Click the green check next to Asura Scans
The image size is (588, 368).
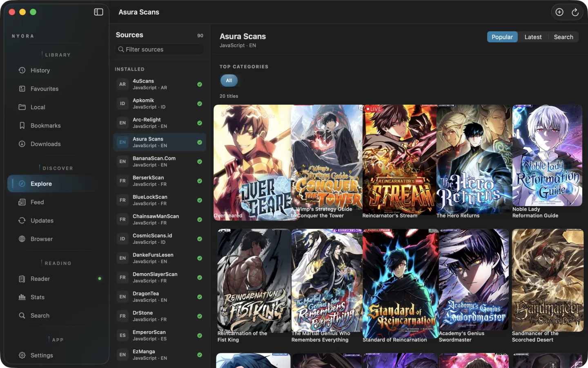pos(200,142)
